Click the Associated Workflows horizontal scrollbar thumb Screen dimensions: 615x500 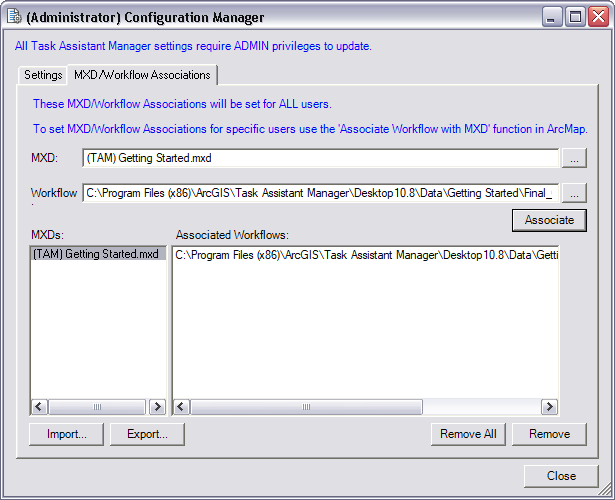[x=306, y=407]
